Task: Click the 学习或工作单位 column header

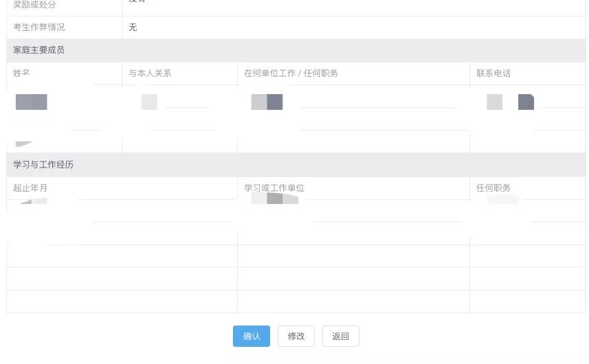Action: pos(274,188)
